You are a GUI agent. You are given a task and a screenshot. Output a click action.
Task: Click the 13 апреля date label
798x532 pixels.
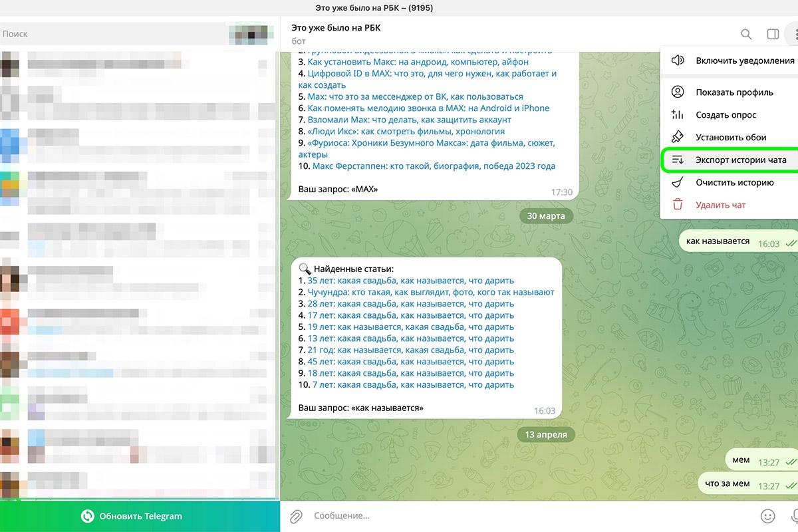546,435
